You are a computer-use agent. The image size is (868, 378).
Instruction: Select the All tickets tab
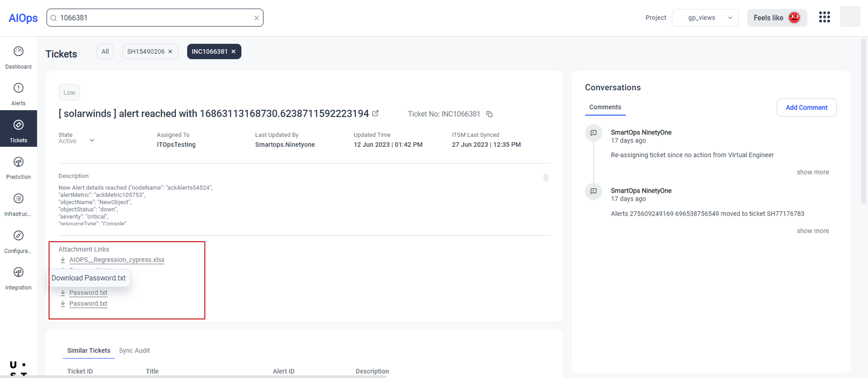[105, 52]
